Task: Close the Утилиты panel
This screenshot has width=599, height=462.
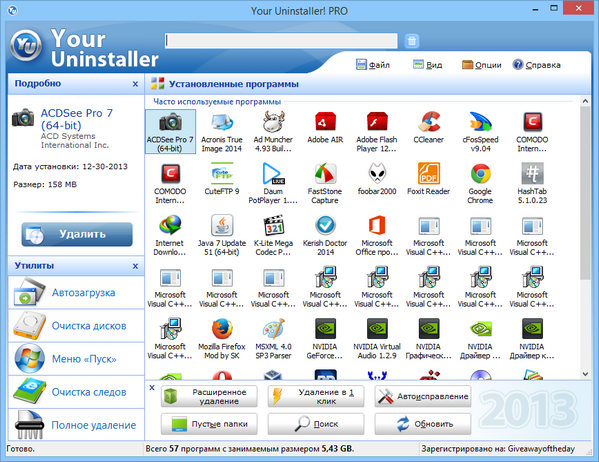Action: click(135, 266)
